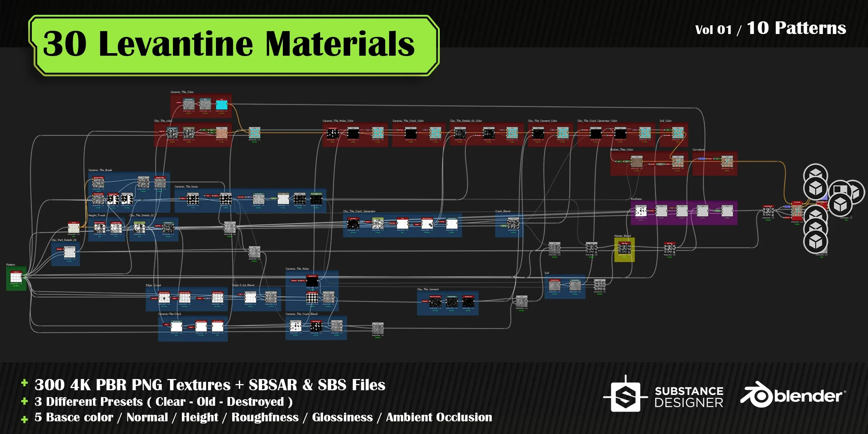Click the green plus beside '3 Different Presets'

[25, 401]
